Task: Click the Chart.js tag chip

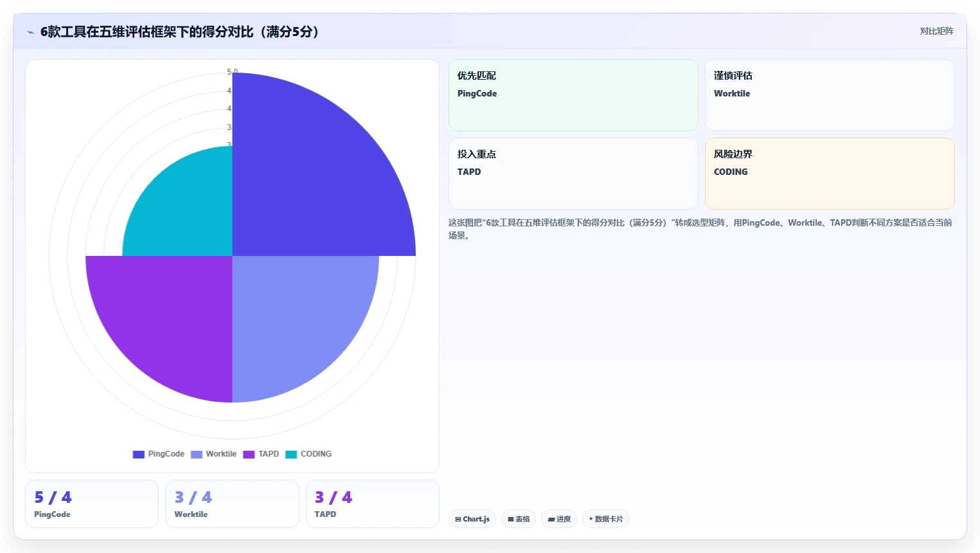Action: click(472, 519)
